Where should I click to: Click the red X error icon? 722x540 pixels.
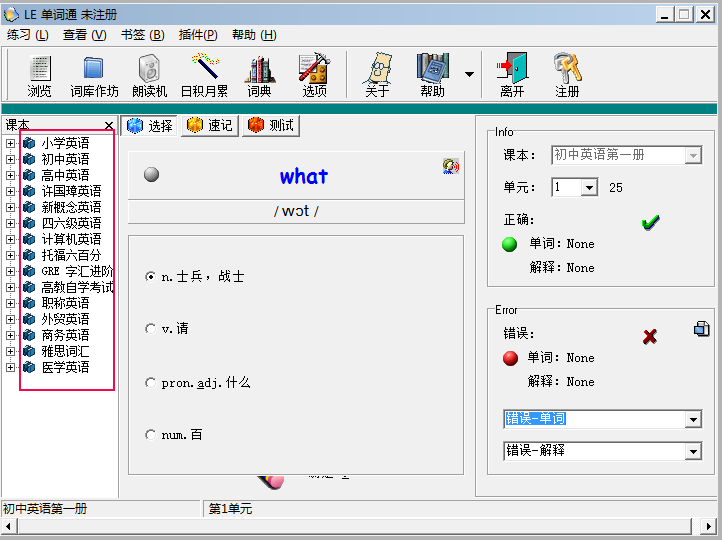pyautogui.click(x=650, y=337)
